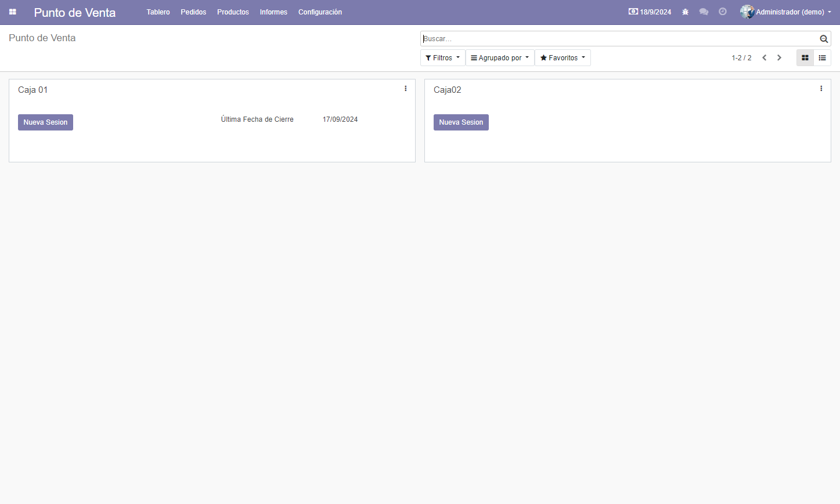Open the conversations chat icon

tap(704, 12)
